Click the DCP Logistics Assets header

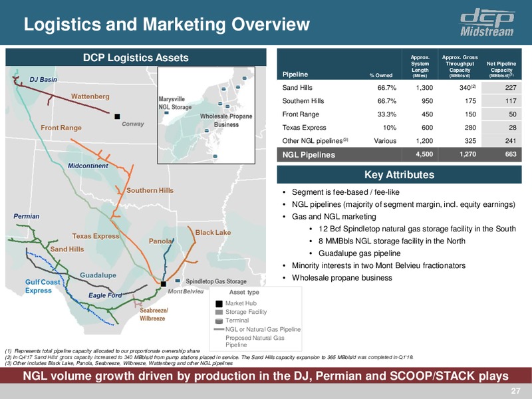point(136,57)
